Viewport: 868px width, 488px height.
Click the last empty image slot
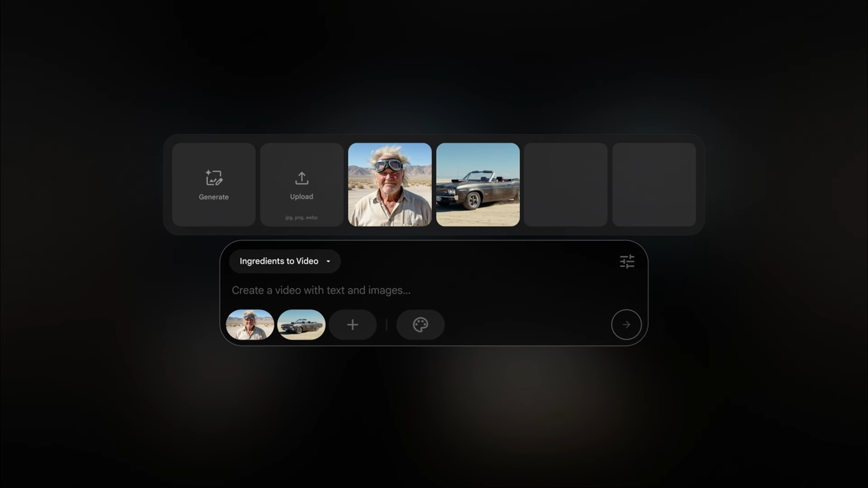coord(654,185)
